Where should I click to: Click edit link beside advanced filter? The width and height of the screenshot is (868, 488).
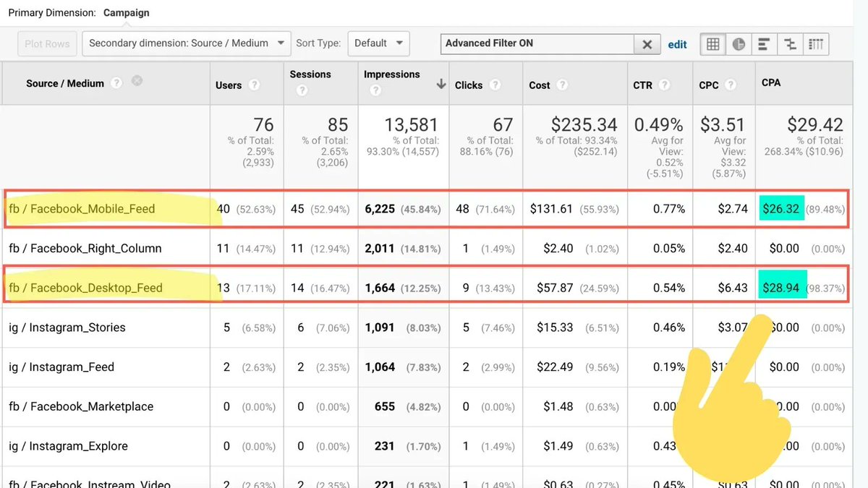click(x=678, y=44)
